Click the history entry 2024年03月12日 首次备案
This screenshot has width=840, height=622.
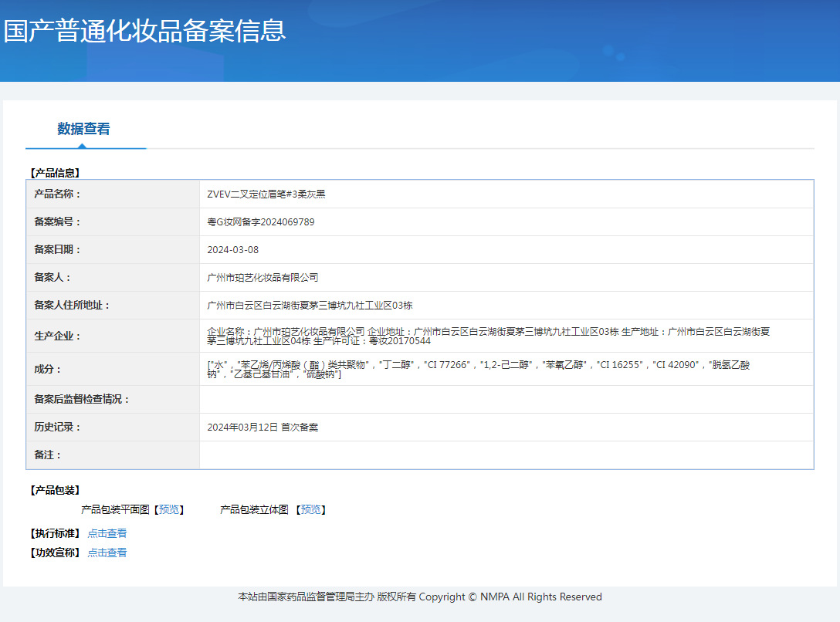[262, 427]
